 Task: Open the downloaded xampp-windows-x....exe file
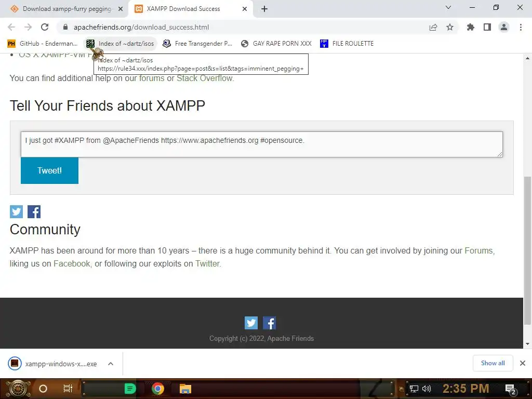52,364
